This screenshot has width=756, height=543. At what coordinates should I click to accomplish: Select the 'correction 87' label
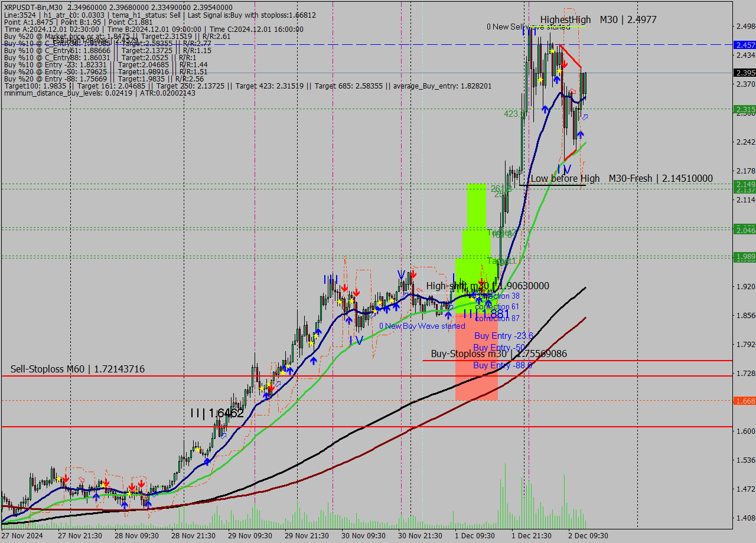(497, 318)
